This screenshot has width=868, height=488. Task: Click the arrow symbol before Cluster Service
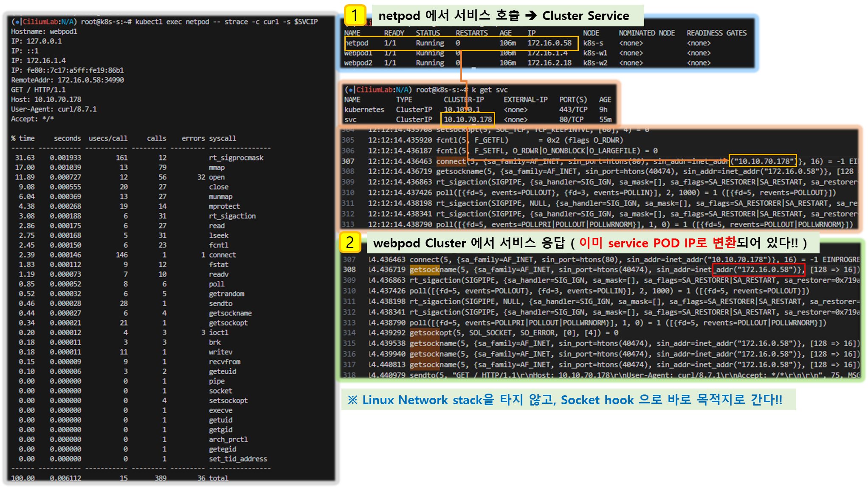tap(531, 16)
